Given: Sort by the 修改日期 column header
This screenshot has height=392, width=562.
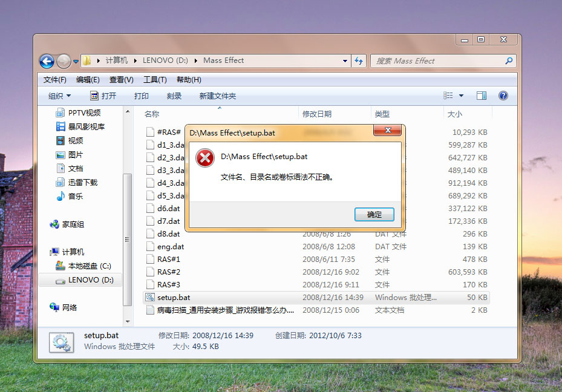Looking at the screenshot, I should [x=317, y=114].
